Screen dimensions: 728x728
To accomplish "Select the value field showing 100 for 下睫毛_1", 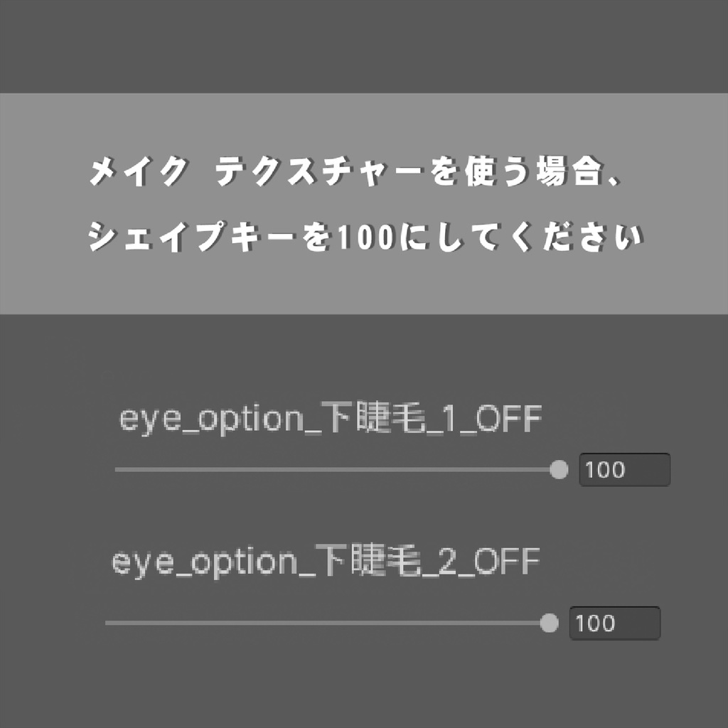I will pyautogui.click(x=624, y=469).
